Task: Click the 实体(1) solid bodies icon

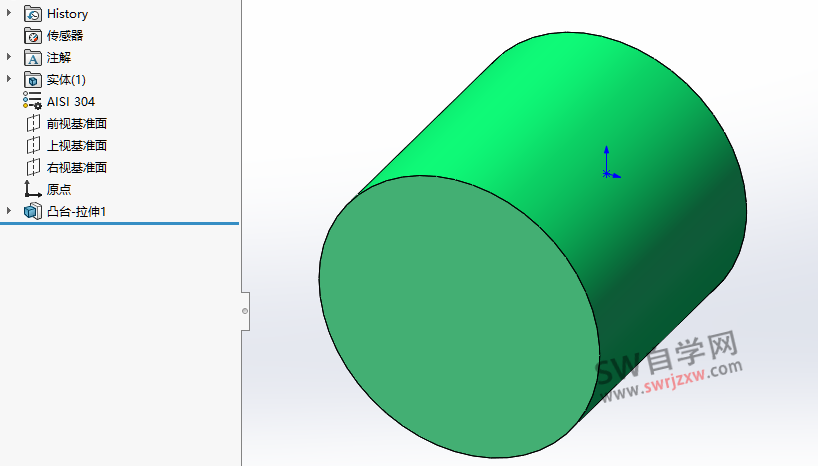Action: click(x=33, y=80)
